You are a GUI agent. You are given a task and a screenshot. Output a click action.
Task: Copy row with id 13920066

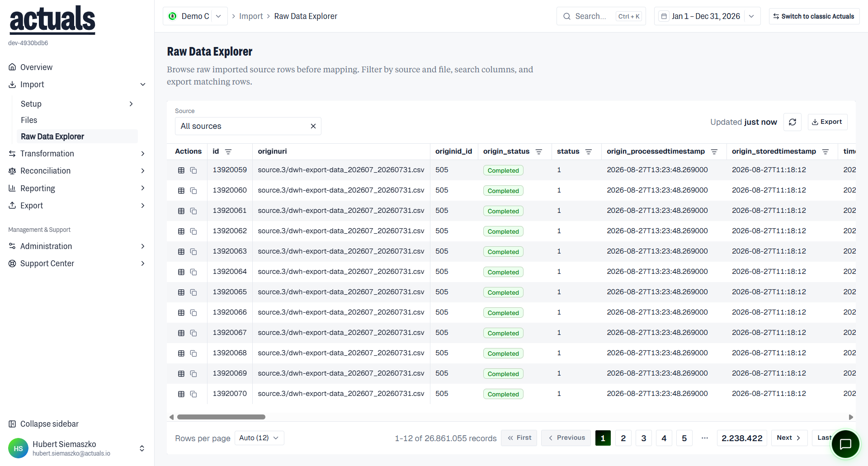tap(193, 313)
